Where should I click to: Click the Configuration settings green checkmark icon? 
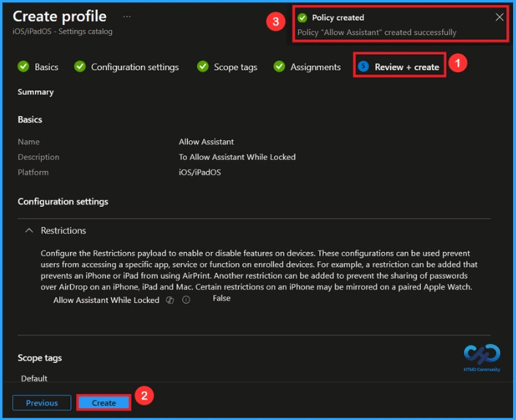pyautogui.click(x=80, y=66)
